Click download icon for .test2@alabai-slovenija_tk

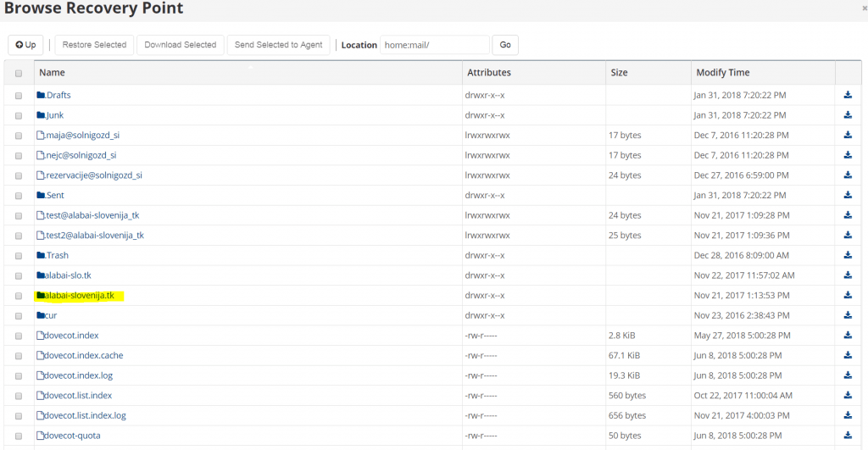(848, 236)
